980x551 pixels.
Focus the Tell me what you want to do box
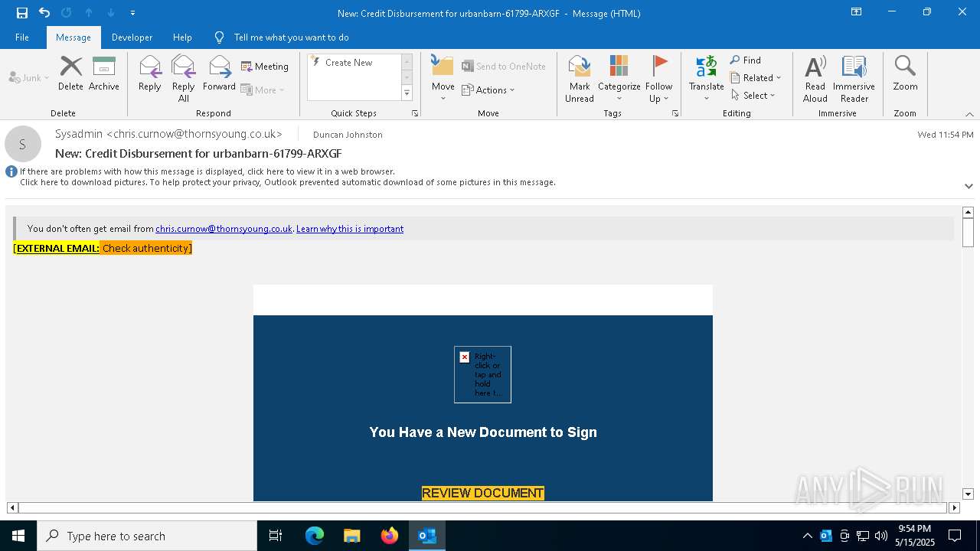(291, 37)
